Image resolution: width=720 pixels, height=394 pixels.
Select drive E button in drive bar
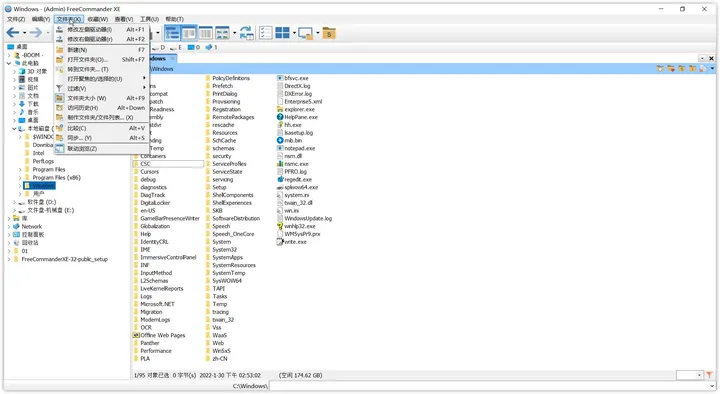click(176, 47)
